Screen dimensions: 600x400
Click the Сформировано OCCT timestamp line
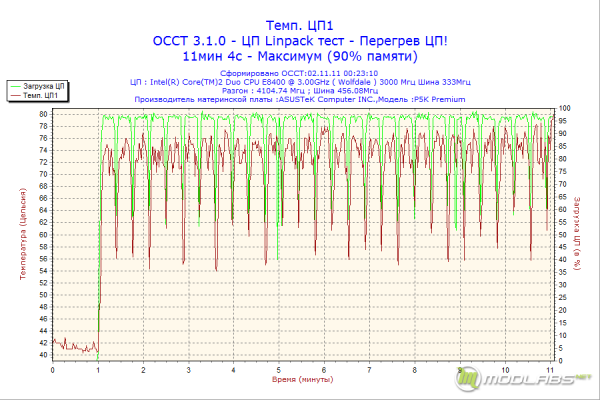point(299,73)
